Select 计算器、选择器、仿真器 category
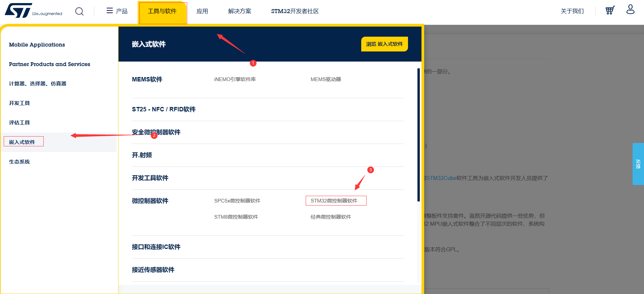Screen dimensions: 644x294 tap(38, 84)
